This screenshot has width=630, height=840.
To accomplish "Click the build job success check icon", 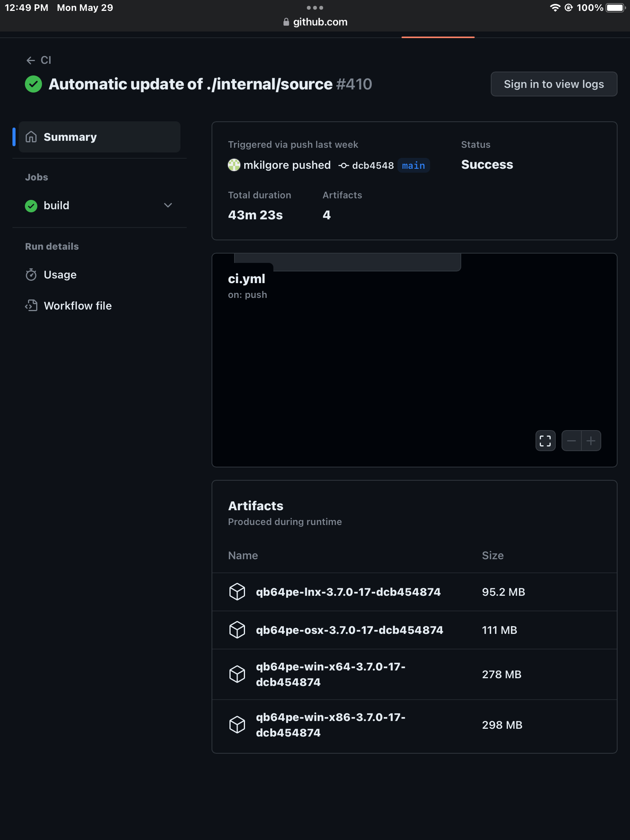I will (31, 206).
